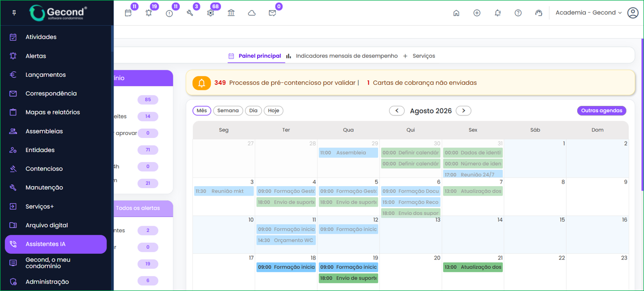Open mail icon with badge 0
644x291 pixels.
point(272,13)
